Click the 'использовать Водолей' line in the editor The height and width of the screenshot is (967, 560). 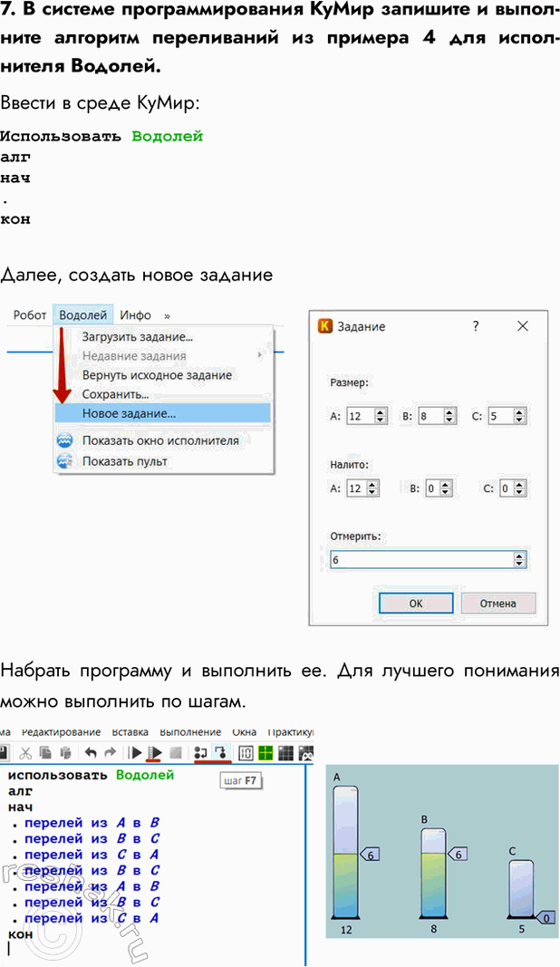pyautogui.click(x=92, y=775)
